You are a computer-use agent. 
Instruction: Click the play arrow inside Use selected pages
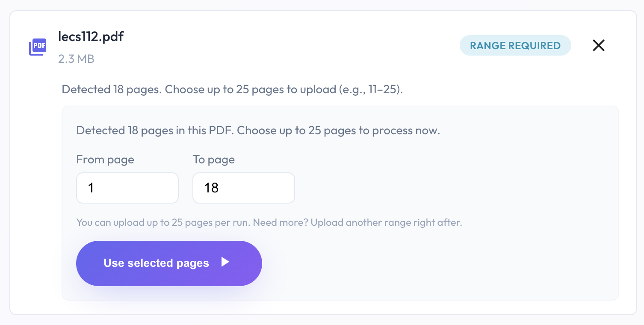click(225, 263)
